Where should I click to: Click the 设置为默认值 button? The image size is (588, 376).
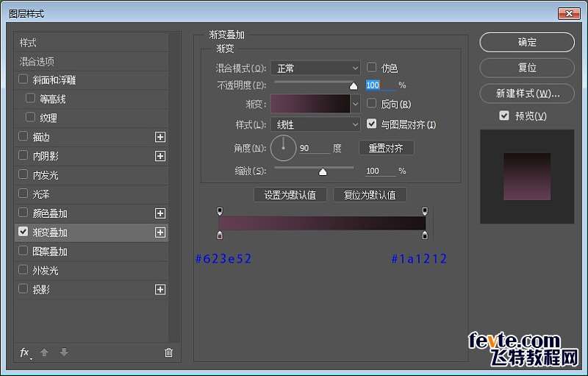pyautogui.click(x=290, y=195)
